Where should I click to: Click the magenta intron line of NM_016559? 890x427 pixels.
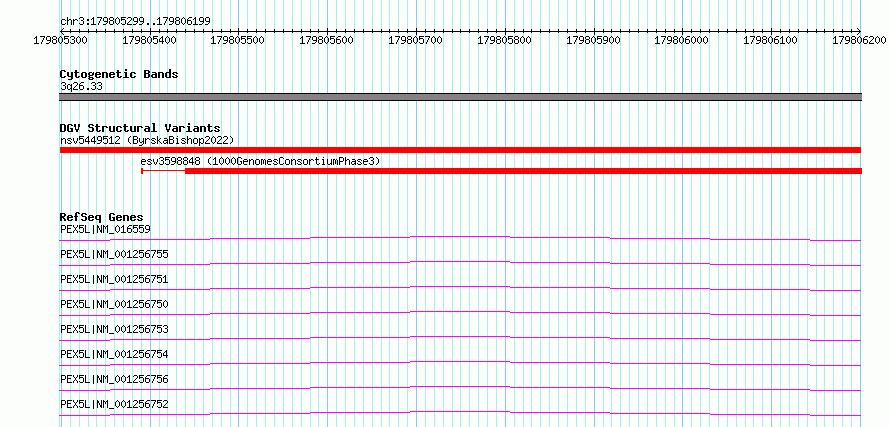tap(460, 236)
